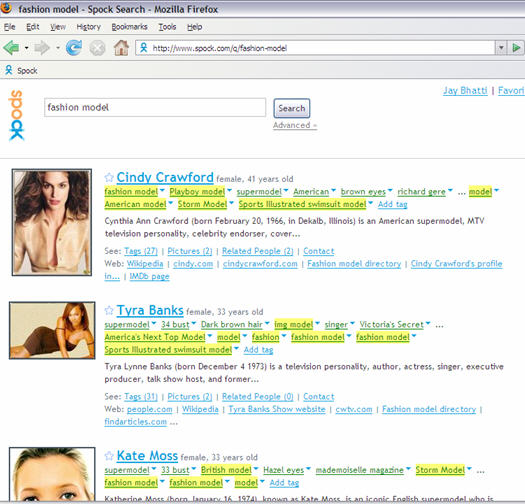
Task: Open Kate Moss' photo thumbnail
Action: [52, 474]
